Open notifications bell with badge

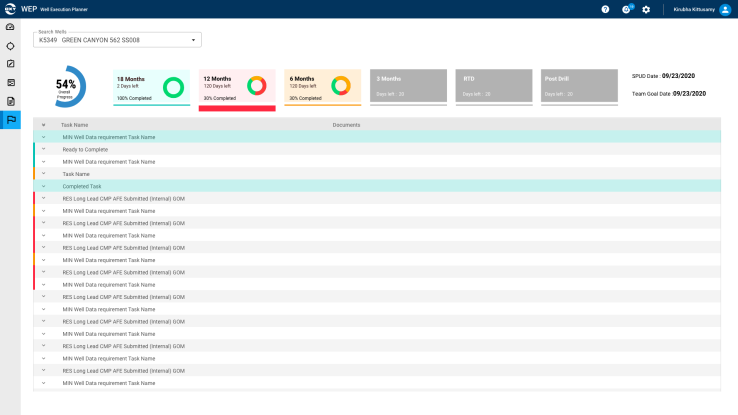point(627,9)
